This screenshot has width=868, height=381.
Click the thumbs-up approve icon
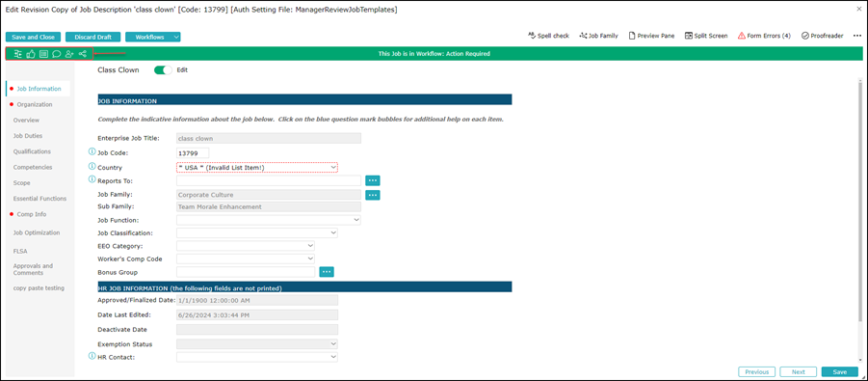click(x=31, y=54)
